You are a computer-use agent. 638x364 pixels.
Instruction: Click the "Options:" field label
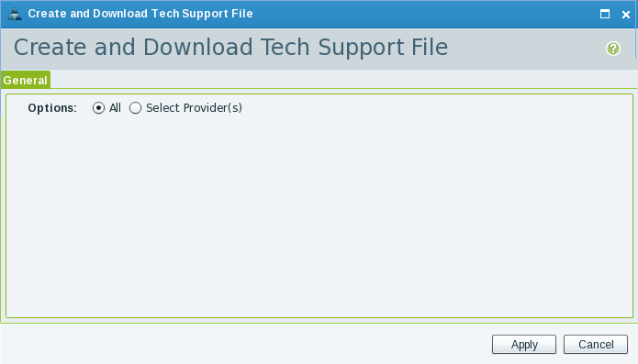point(52,108)
